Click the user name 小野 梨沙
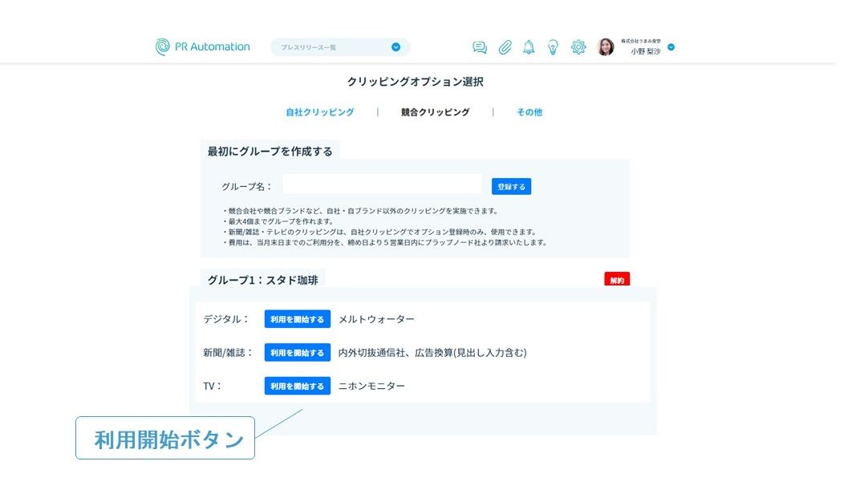This screenshot has width=868, height=494. click(645, 51)
